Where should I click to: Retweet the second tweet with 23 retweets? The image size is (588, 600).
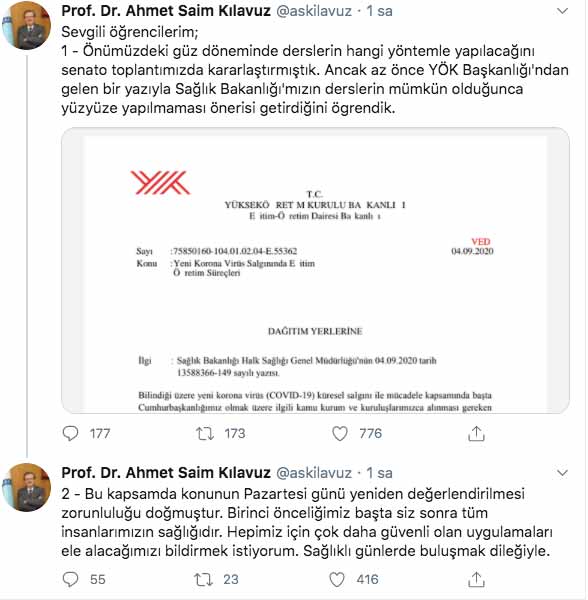click(x=204, y=579)
